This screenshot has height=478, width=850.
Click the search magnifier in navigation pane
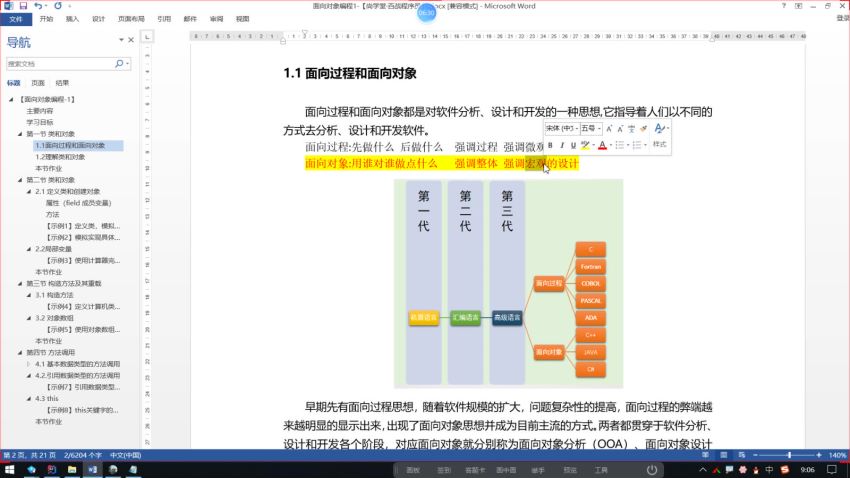tap(119, 63)
